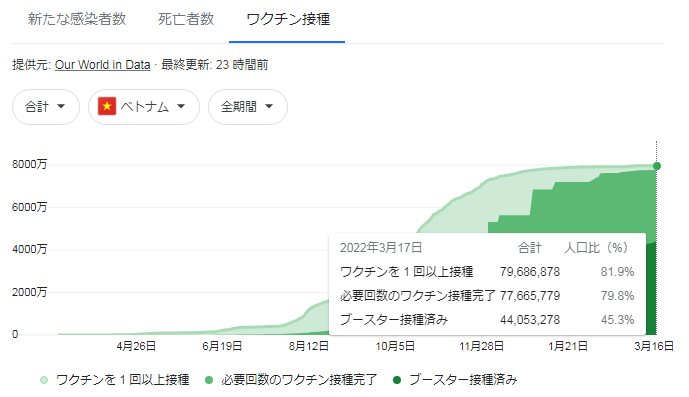Open the Our World in Data link
Image resolution: width=689 pixels, height=397 pixels.
coord(102,65)
